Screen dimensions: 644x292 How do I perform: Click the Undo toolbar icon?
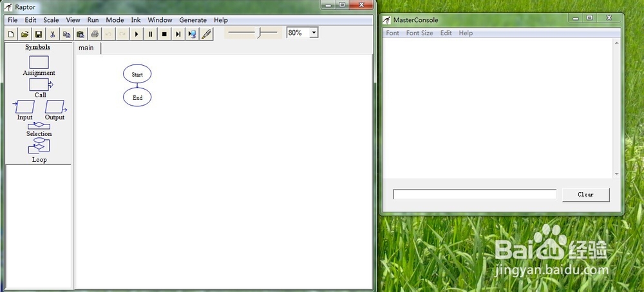[108, 34]
